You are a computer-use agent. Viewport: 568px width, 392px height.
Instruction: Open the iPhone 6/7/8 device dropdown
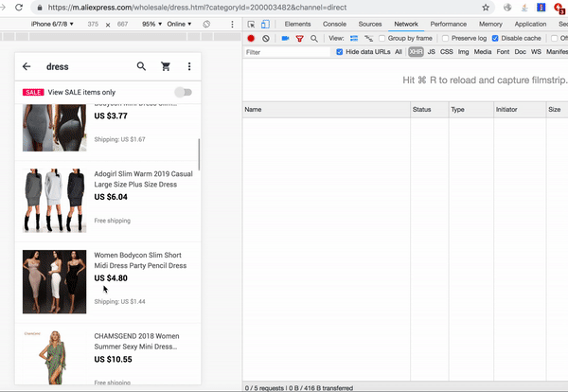pyautogui.click(x=52, y=25)
